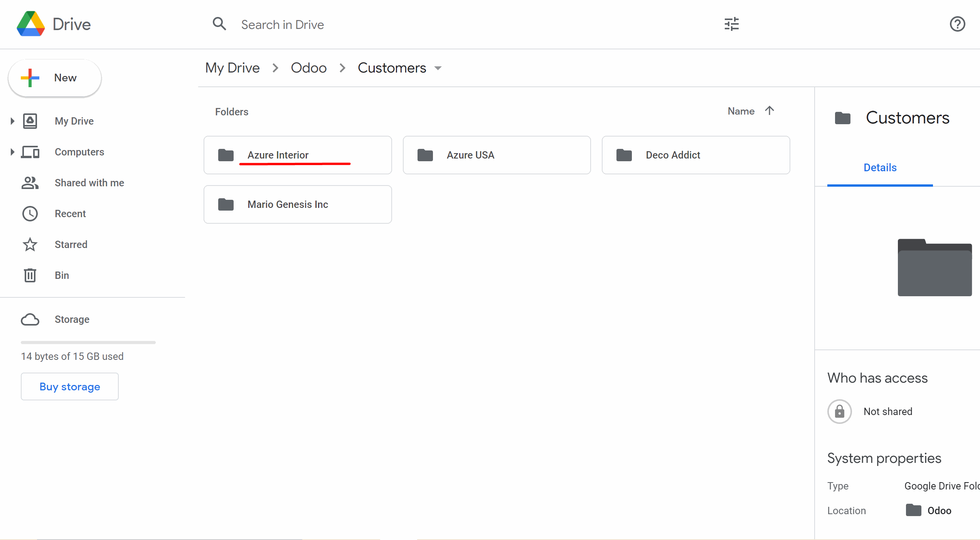Expand the My Drive tree arrow
Screen dimensions: 980x540
[12, 121]
